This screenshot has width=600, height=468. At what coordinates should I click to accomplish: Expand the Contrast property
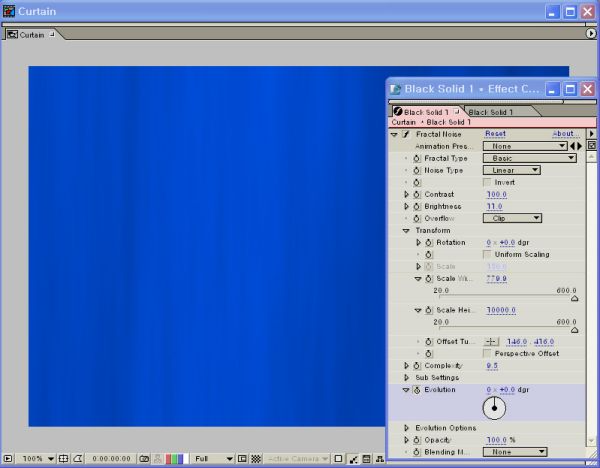click(x=406, y=194)
